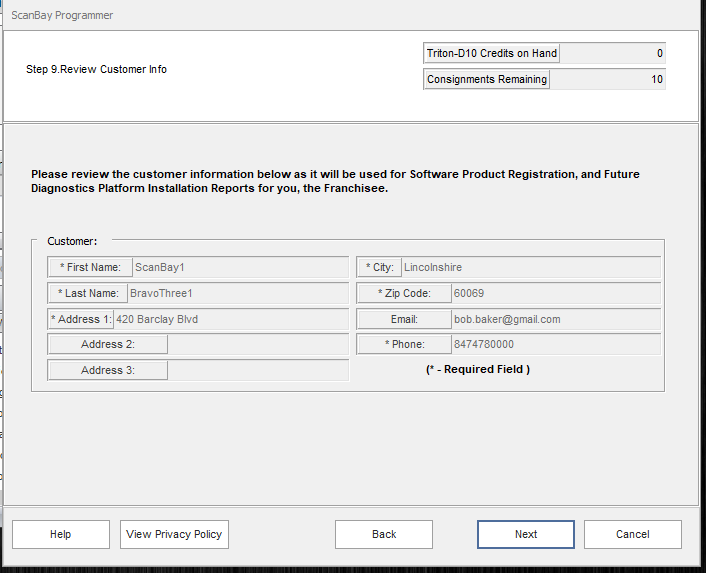Click the Address 1 field showing 420 Barclay Blvd
706x573 pixels.
(230, 319)
